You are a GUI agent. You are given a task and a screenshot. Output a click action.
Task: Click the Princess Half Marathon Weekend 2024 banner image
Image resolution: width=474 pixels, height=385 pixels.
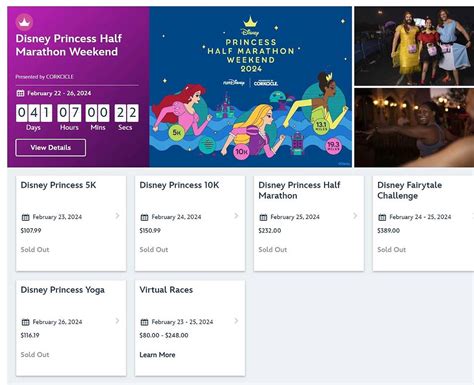coord(251,87)
